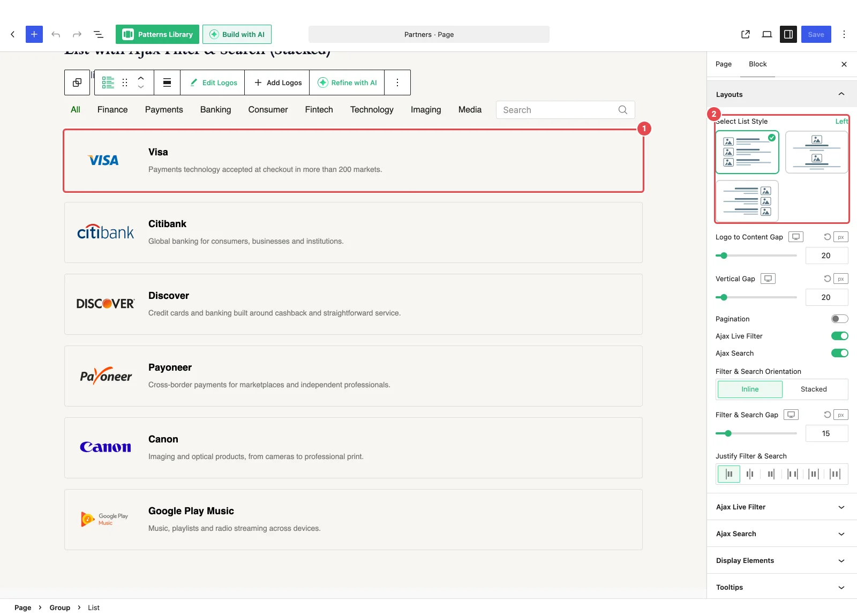Turn off the Ajax Live Filter switch
Viewport: 857px width, 616px height.
coord(840,336)
